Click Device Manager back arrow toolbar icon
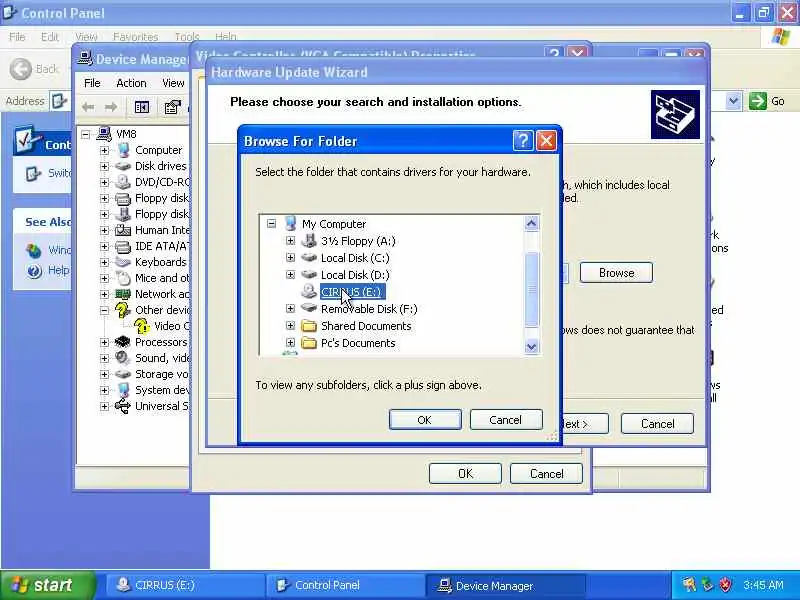The width and height of the screenshot is (800, 600). (88, 107)
